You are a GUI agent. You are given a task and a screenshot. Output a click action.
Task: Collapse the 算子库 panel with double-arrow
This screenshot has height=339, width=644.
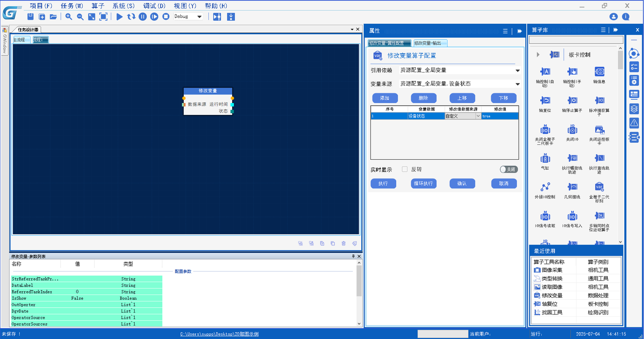615,30
